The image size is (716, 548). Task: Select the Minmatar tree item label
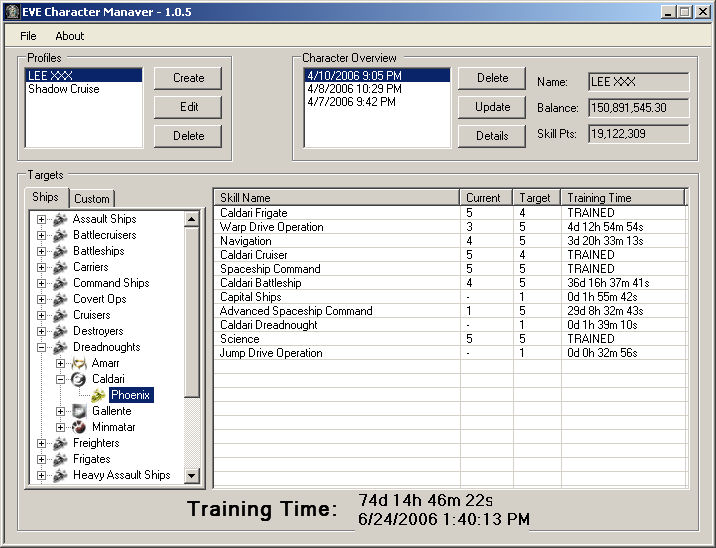click(114, 427)
